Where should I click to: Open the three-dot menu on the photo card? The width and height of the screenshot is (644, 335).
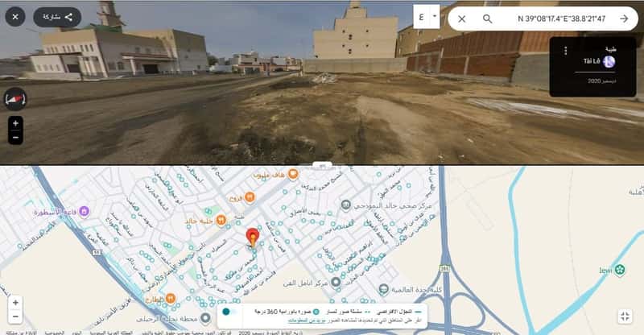point(566,51)
